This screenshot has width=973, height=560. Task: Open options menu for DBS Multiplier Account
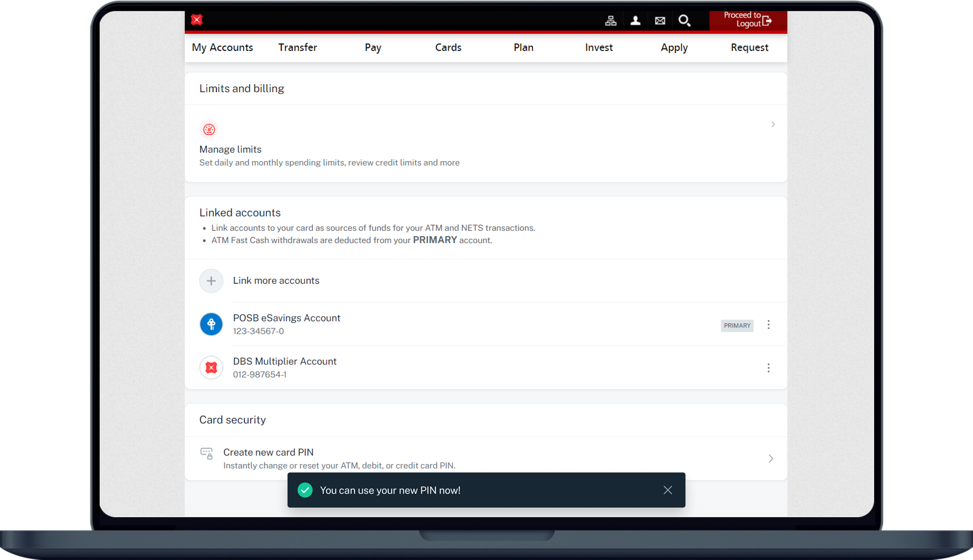768,368
